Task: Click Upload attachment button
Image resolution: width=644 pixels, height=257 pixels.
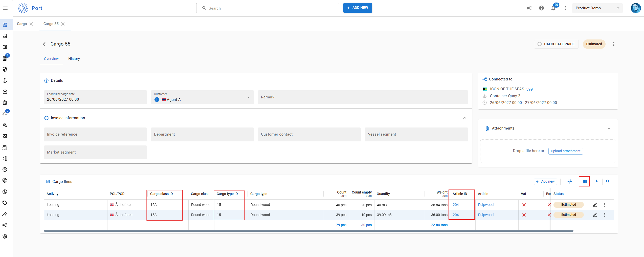Action: click(566, 151)
